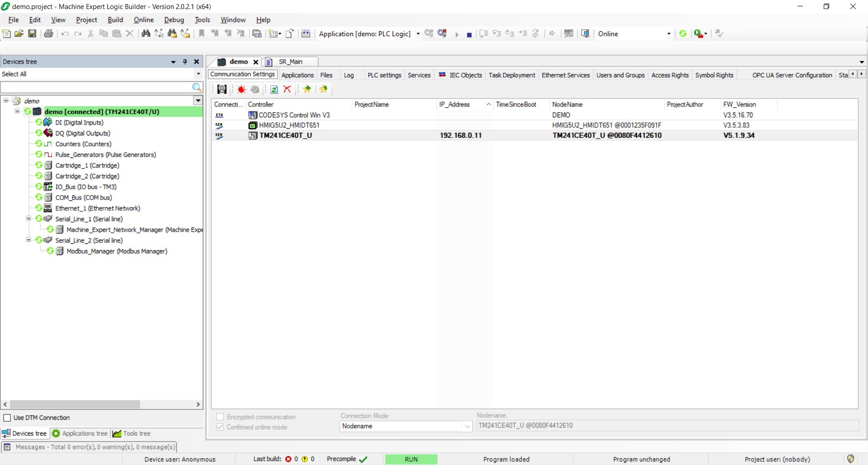Image resolution: width=868 pixels, height=465 pixels.
Task: Click the green start with red toolbox icon
Action: 699,33
